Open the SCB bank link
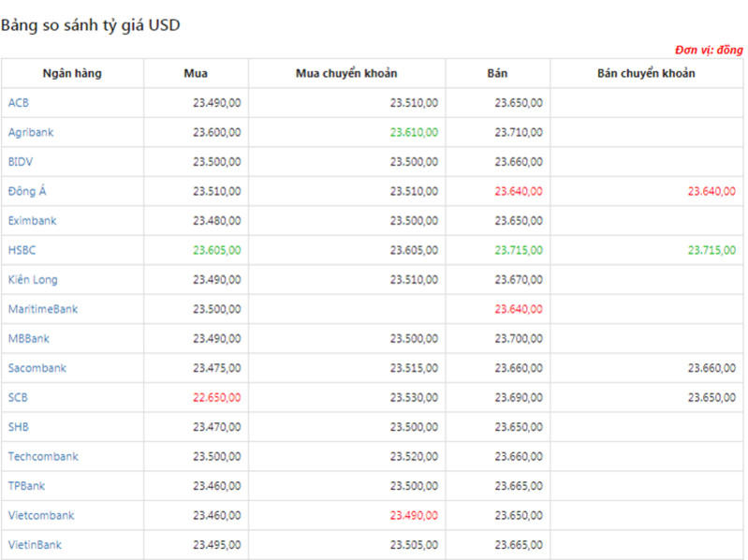 pos(18,397)
